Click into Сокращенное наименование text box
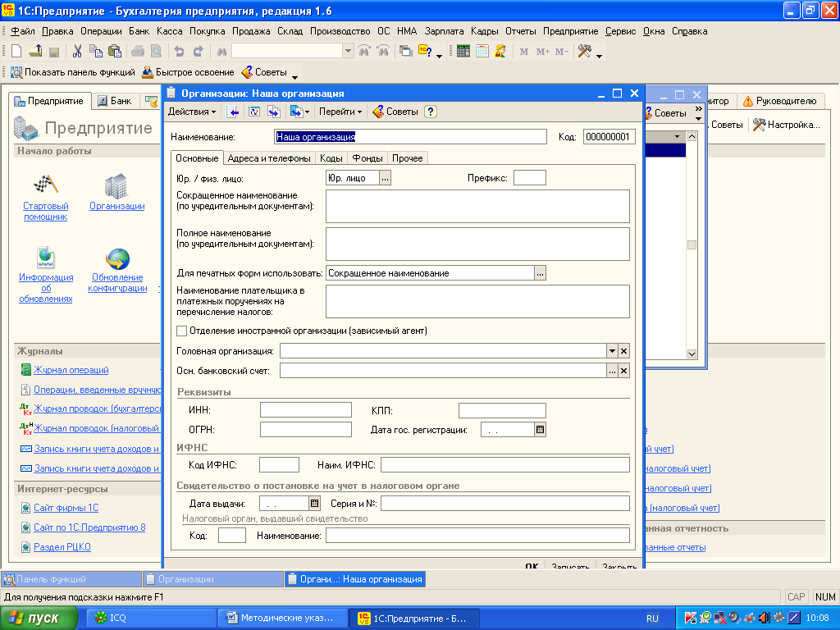840x630 pixels. pos(477,206)
